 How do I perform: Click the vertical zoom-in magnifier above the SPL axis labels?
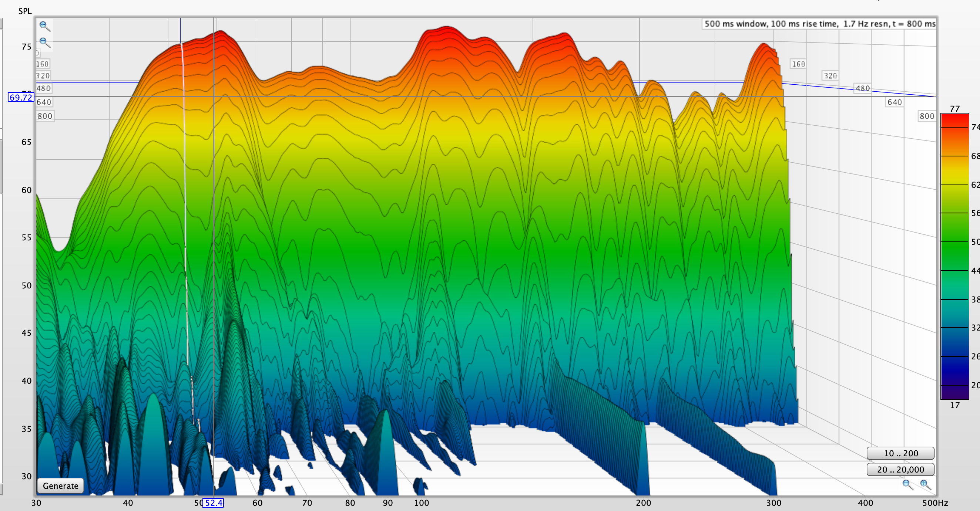click(44, 26)
